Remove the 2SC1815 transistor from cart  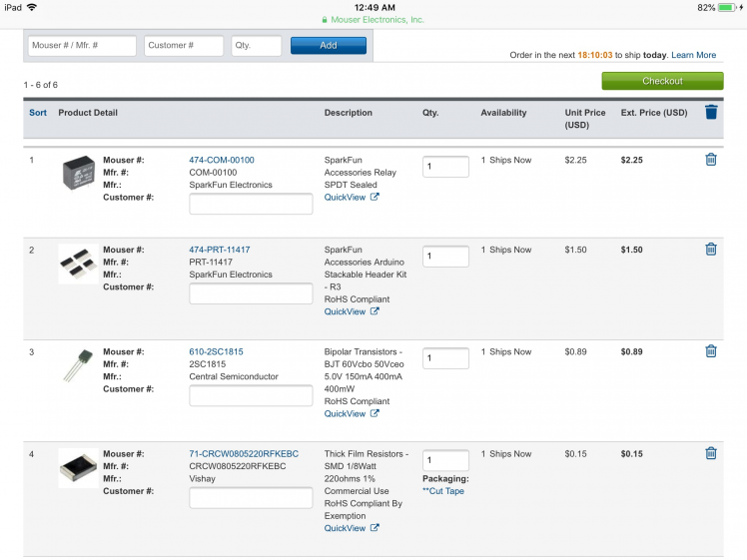(x=711, y=351)
